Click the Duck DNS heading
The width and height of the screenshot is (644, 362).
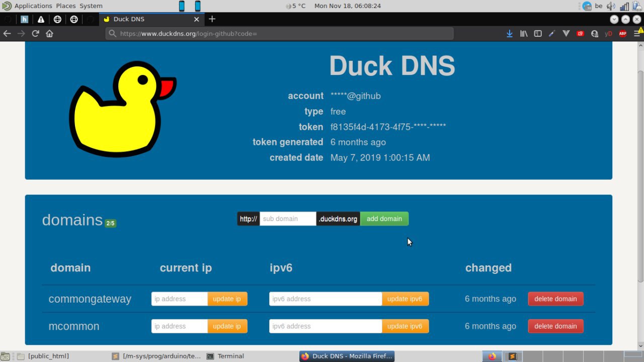click(392, 66)
